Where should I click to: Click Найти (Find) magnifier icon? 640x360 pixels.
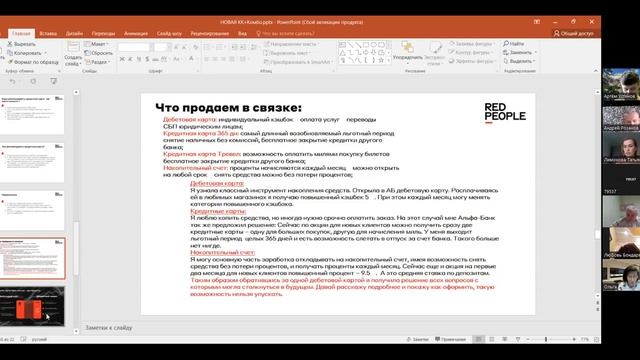pyautogui.click(x=506, y=43)
